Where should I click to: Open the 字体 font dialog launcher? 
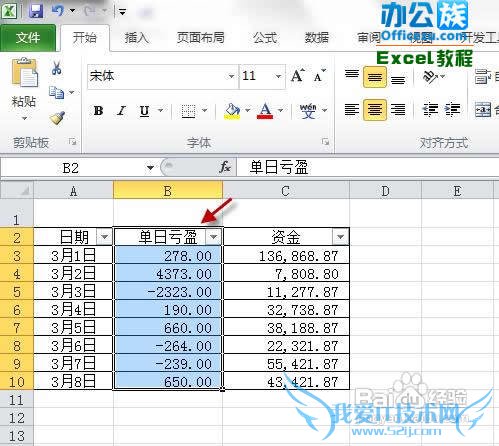coord(325,142)
